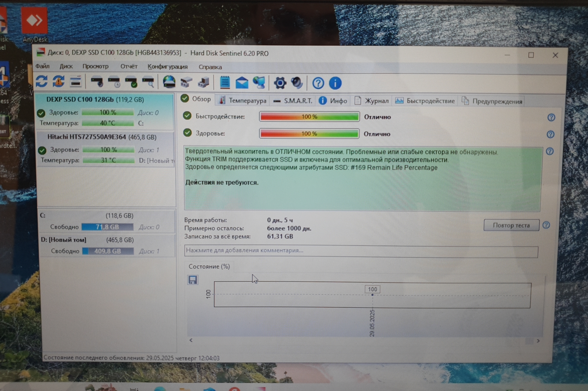The width and height of the screenshot is (588, 391).
Task: Switch to the Температура tab
Action: [243, 101]
